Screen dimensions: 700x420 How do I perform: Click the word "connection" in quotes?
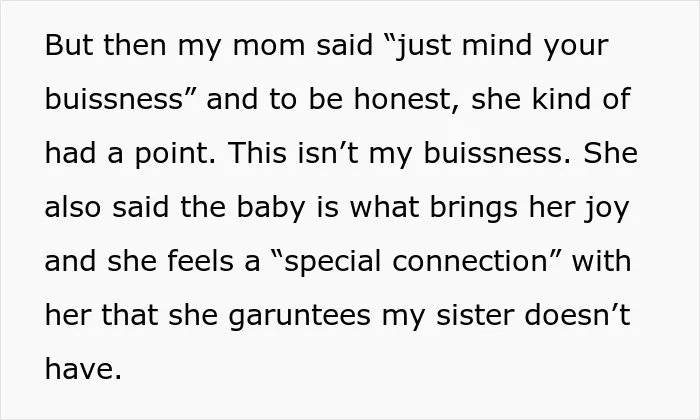pyautogui.click(x=470, y=261)
